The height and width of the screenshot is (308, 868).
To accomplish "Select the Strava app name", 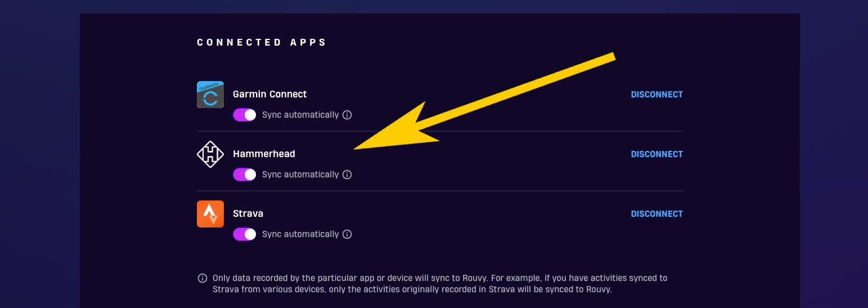I will click(x=248, y=213).
